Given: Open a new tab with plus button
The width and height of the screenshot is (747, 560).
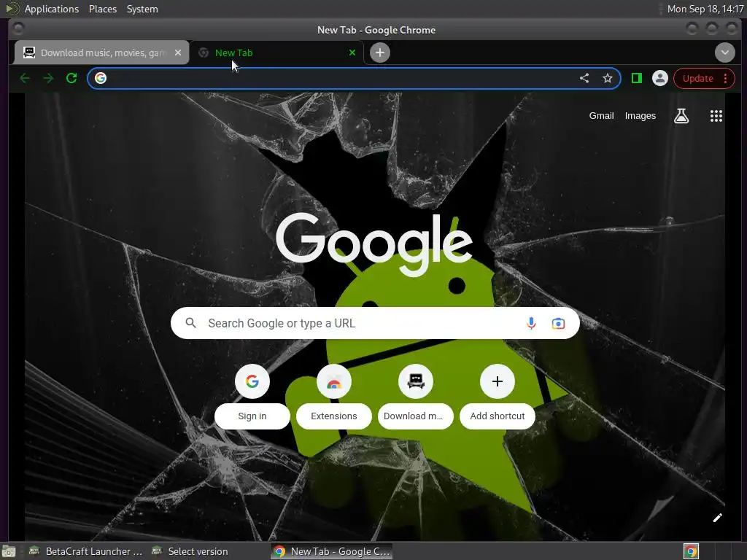Looking at the screenshot, I should (x=379, y=52).
